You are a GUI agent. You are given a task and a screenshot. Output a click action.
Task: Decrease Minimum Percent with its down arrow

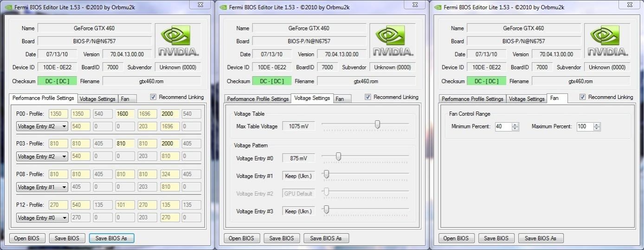point(515,128)
